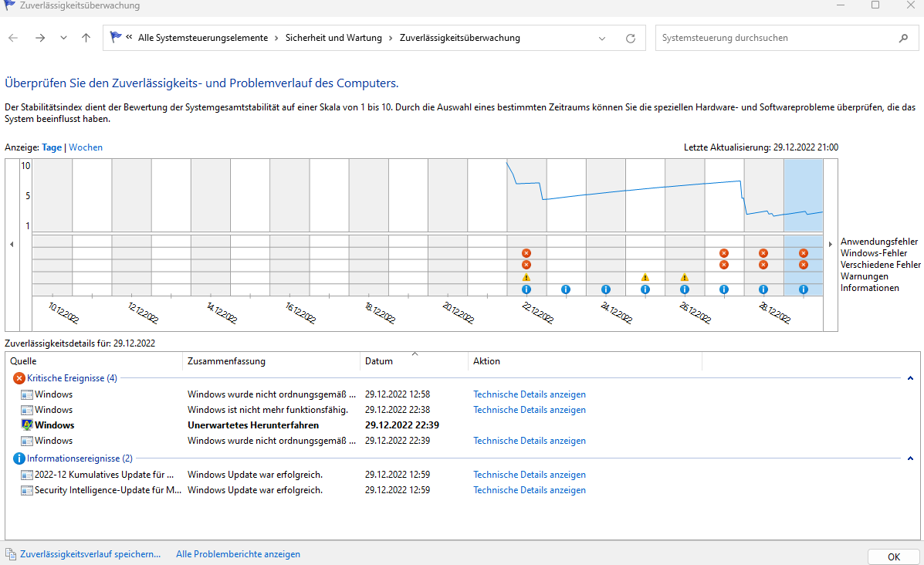924x565 pixels.
Task: Open the double-chevron at the start of the breadcrumb
Action: tap(128, 37)
